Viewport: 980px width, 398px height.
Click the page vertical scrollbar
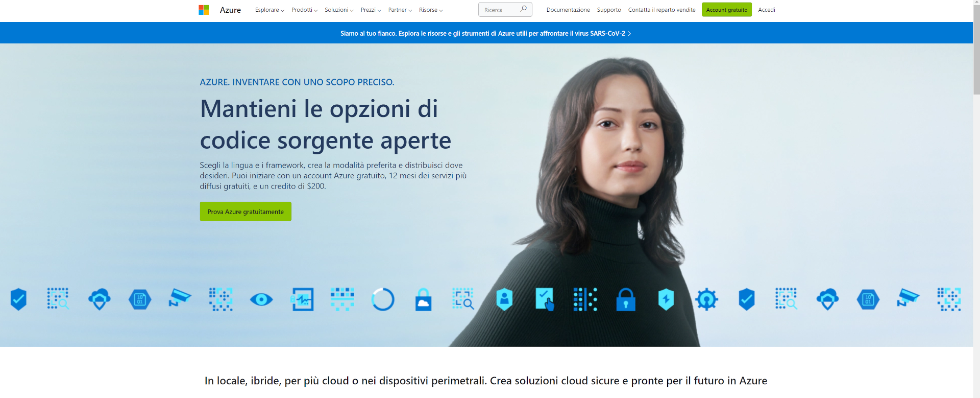[x=976, y=199]
